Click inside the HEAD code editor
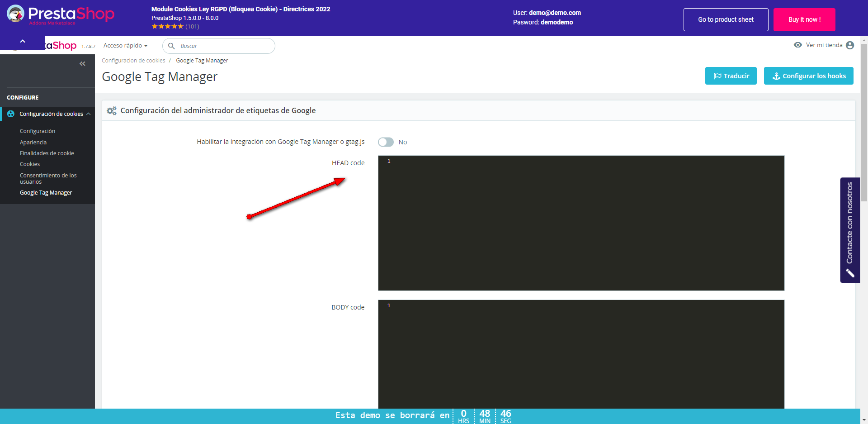Image resolution: width=868 pixels, height=424 pixels. point(581,223)
